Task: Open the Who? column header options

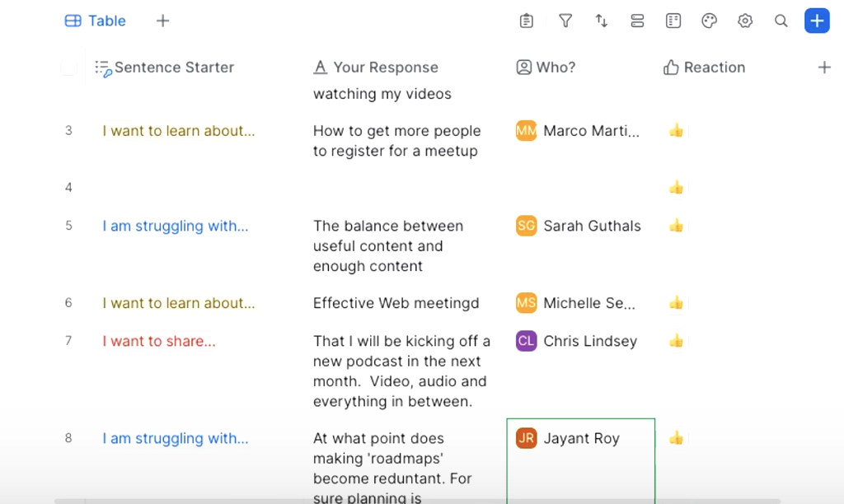Action: (x=555, y=68)
